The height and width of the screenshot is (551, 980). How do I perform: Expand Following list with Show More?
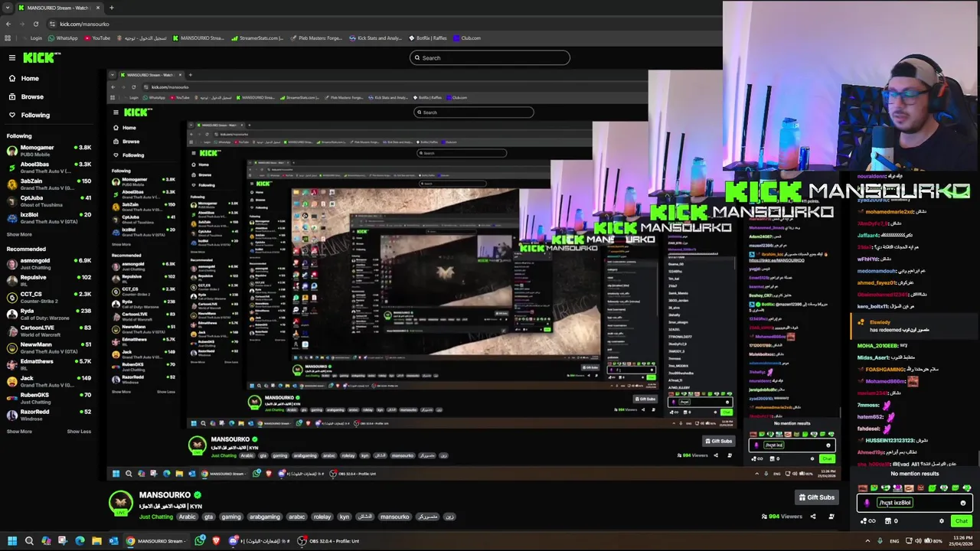pyautogui.click(x=19, y=234)
